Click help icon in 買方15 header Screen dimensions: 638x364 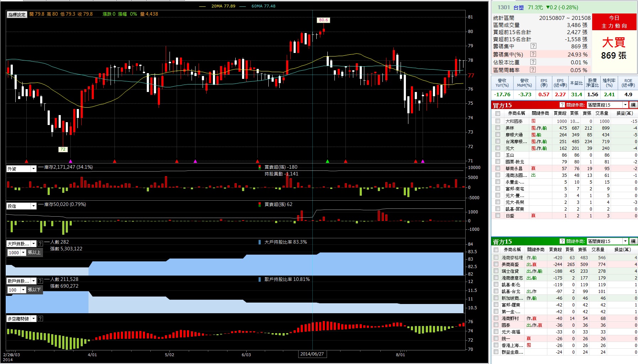coord(562,105)
